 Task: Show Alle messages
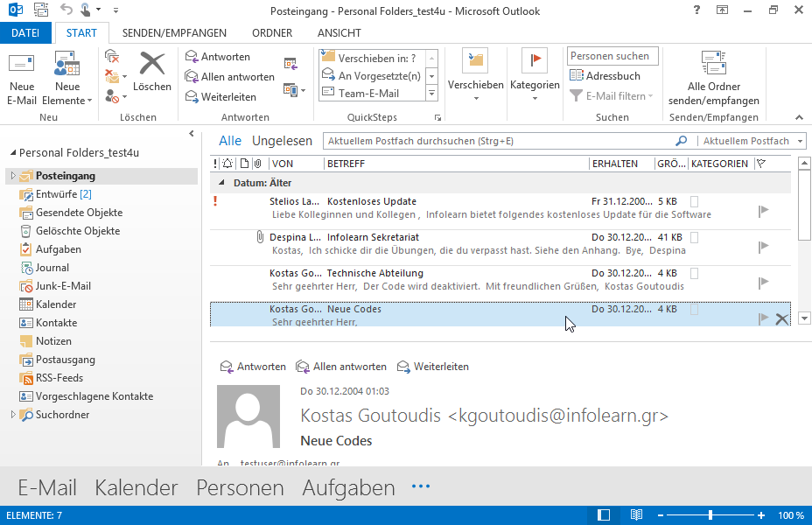click(x=230, y=141)
